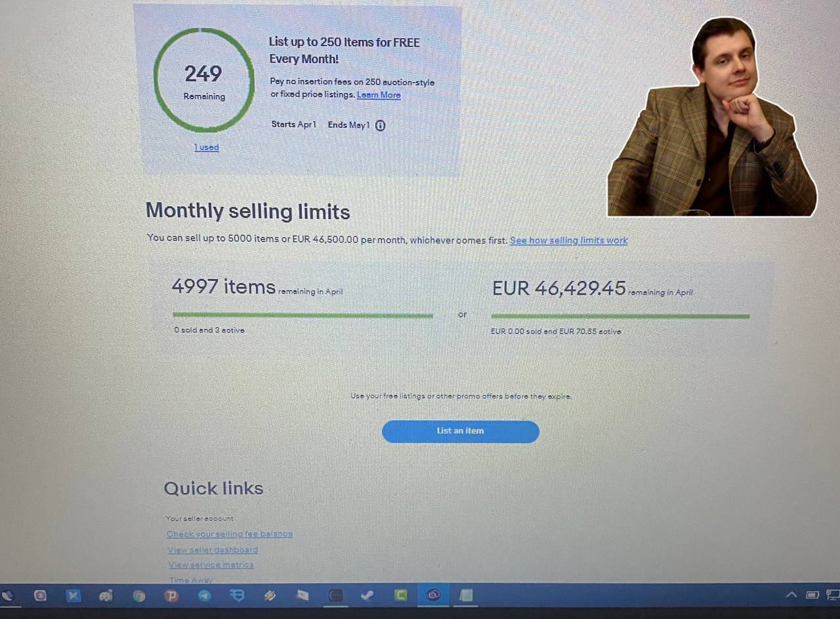Click the "1 used" link
This screenshot has height=619, width=840.
click(207, 147)
